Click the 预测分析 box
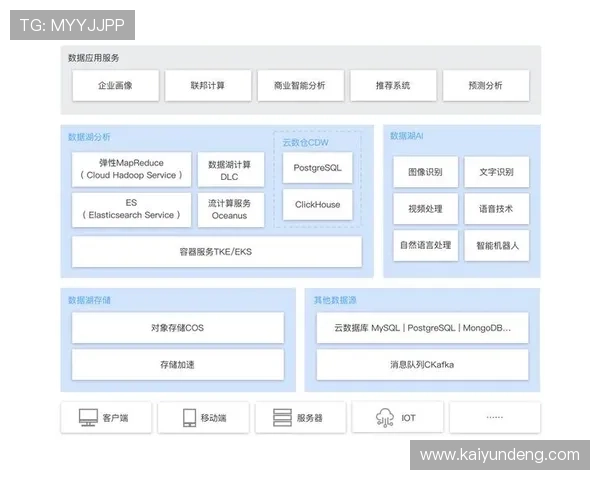Screen dimensions: 600x480 [486, 85]
